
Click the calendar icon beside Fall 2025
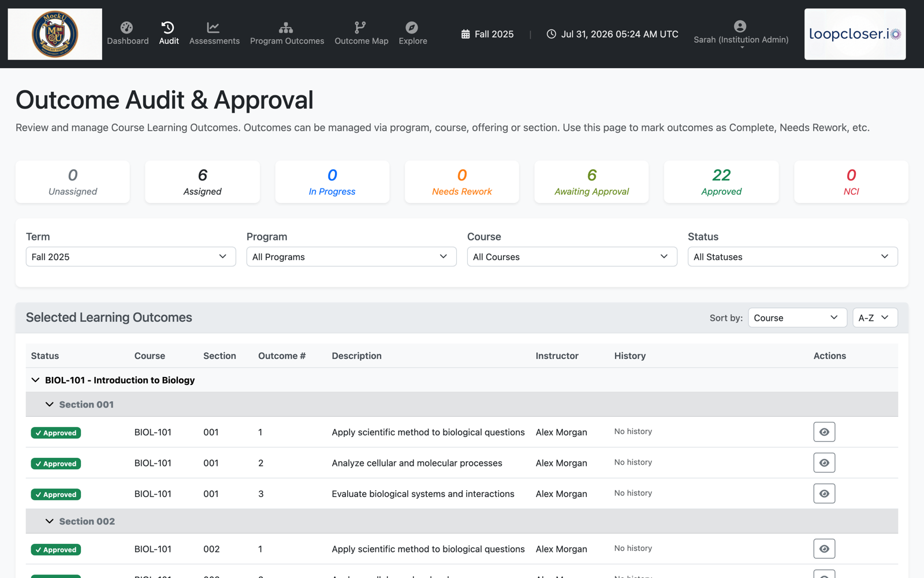465,34
